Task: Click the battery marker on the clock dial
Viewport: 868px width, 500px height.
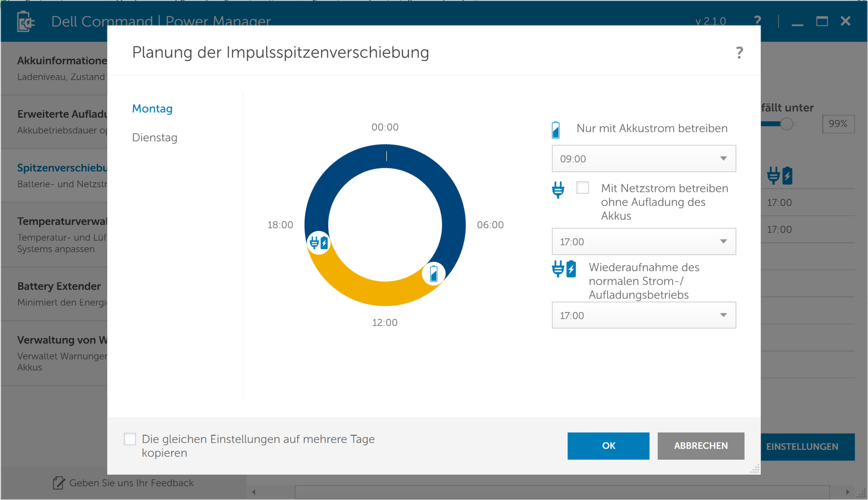Action: (x=434, y=274)
